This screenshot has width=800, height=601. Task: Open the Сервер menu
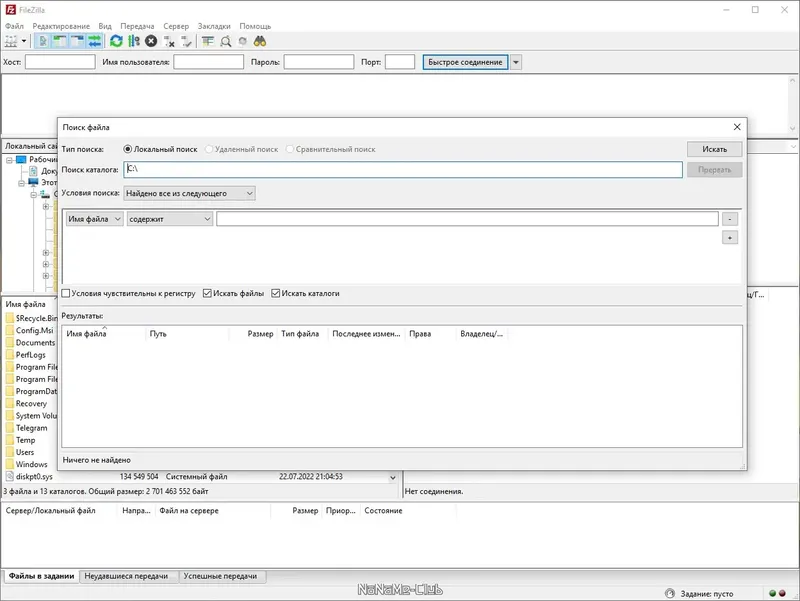pyautogui.click(x=176, y=26)
